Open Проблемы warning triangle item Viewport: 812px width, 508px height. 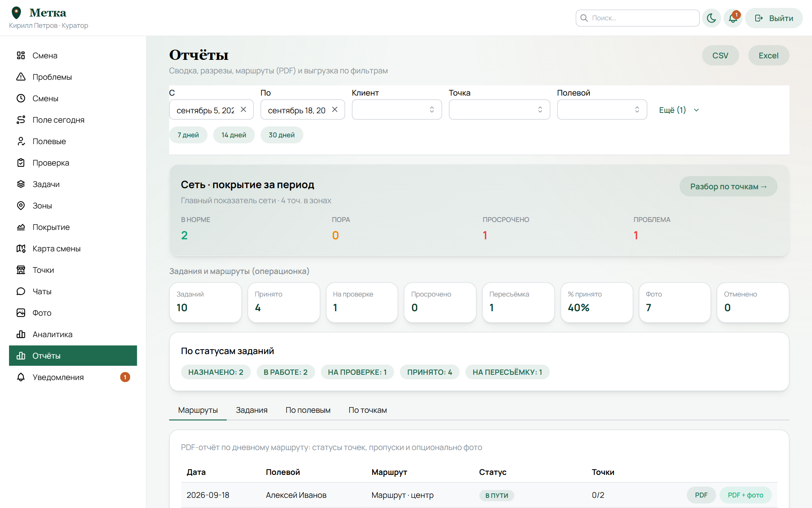click(73, 77)
